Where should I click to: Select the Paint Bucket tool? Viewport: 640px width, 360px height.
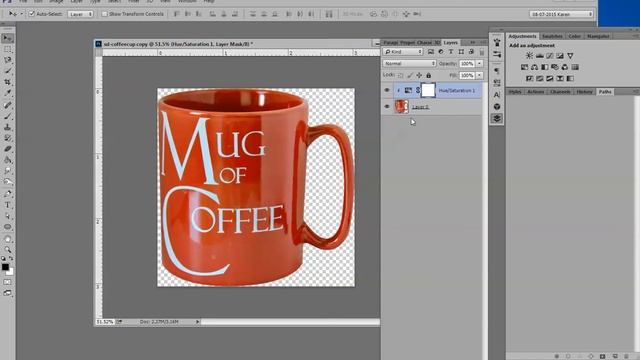coord(7,160)
